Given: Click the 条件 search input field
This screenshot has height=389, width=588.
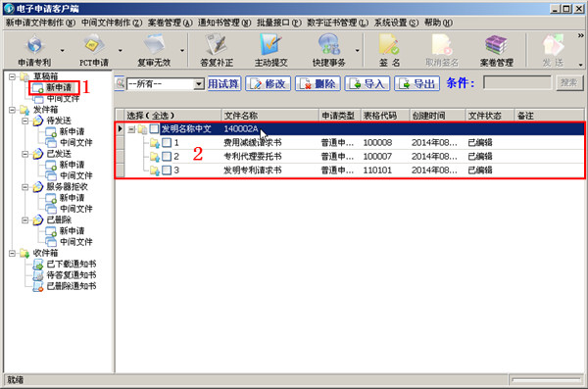Looking at the screenshot, I should 517,83.
